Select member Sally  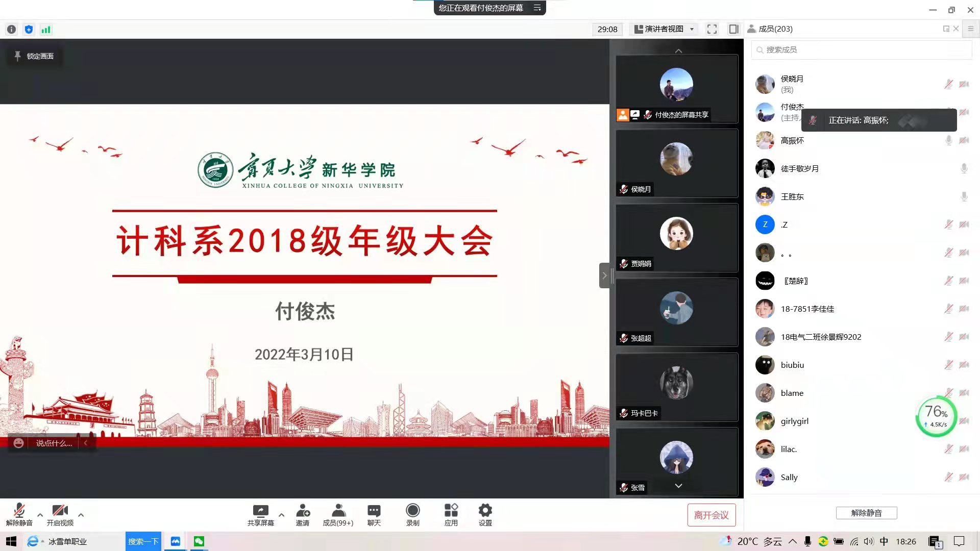[x=861, y=477]
